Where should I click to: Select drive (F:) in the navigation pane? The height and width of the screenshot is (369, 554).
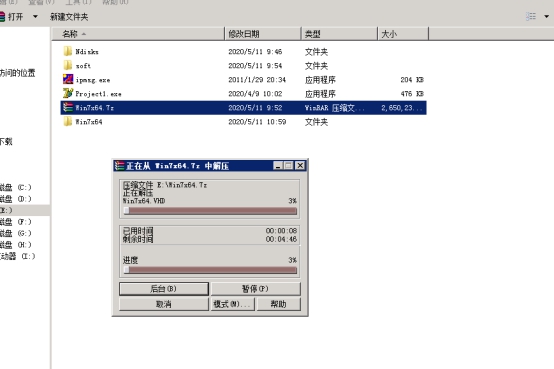coord(16,222)
